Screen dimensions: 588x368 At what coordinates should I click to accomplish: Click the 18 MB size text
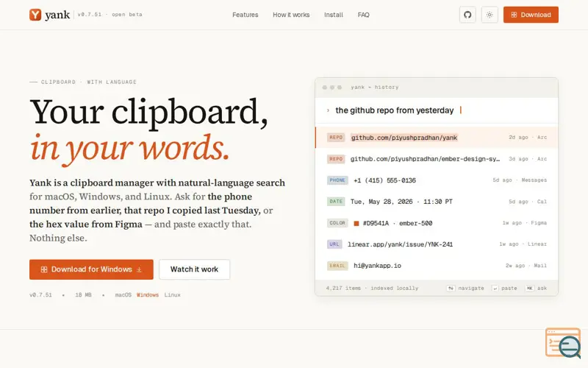[x=83, y=295]
